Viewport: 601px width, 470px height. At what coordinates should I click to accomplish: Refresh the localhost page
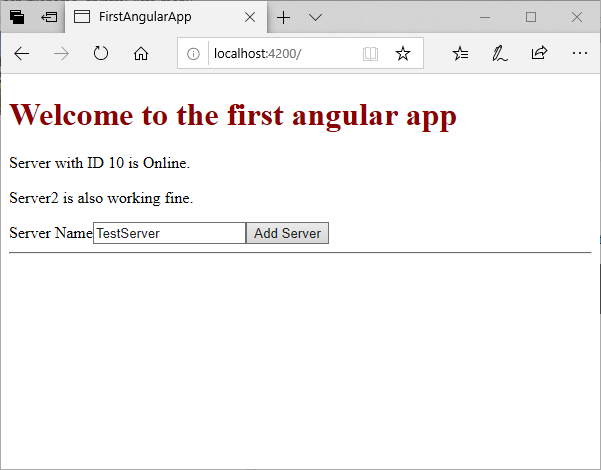pyautogui.click(x=101, y=53)
